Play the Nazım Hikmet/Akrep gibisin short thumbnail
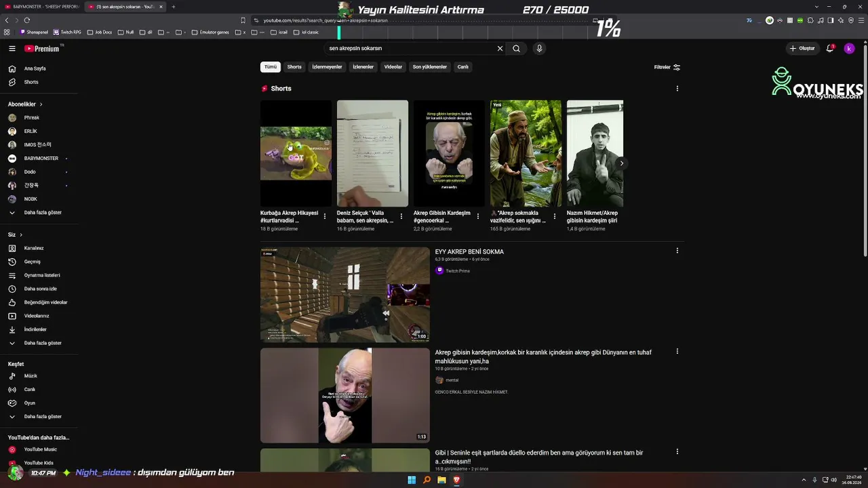Viewport: 868px width, 488px height. (x=595, y=153)
